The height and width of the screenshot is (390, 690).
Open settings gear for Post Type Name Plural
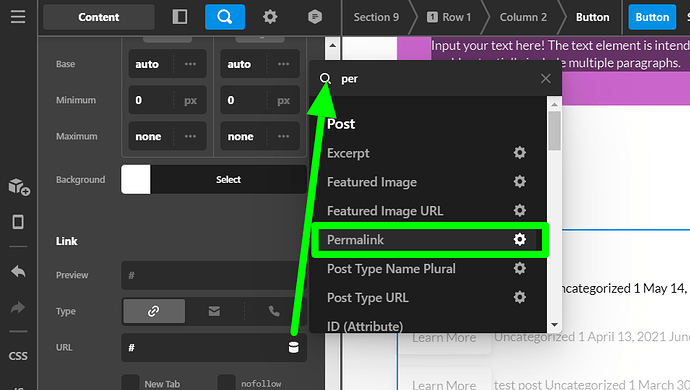(520, 268)
